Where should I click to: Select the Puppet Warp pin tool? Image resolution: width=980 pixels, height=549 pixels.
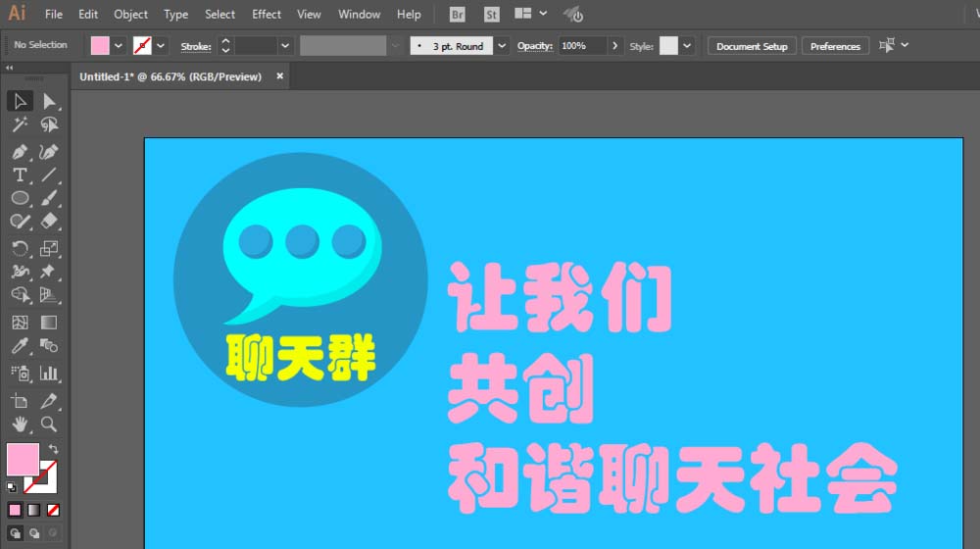[49, 272]
